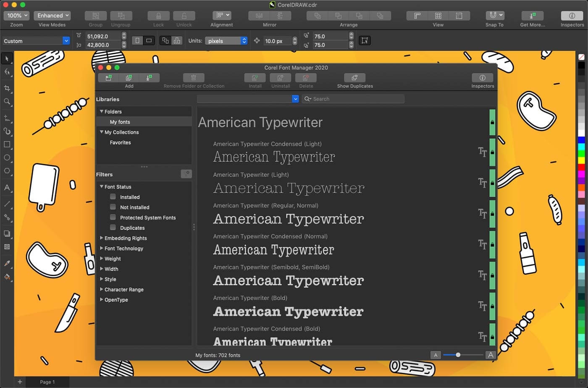Select the Zoom magnifier tool

point(7,102)
